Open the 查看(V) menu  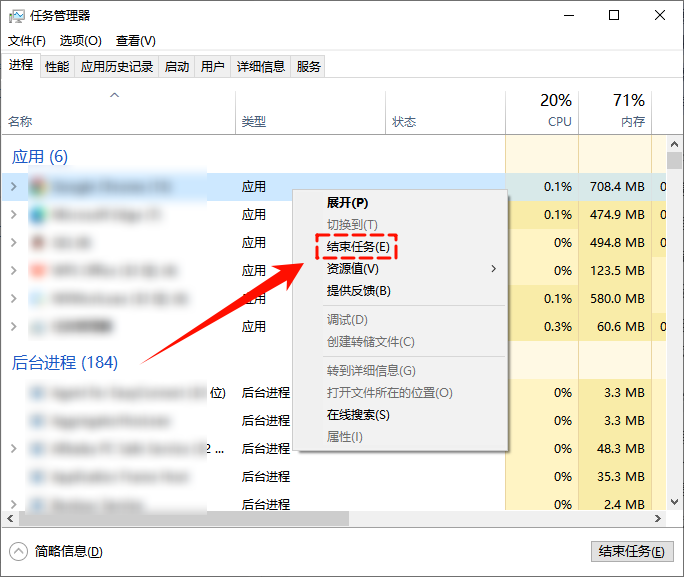(136, 41)
